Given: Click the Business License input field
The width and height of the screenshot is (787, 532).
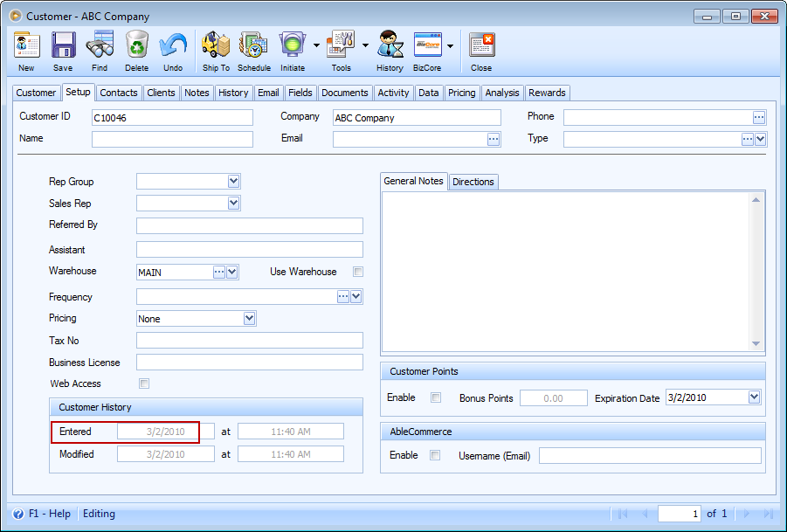Looking at the screenshot, I should coord(250,363).
